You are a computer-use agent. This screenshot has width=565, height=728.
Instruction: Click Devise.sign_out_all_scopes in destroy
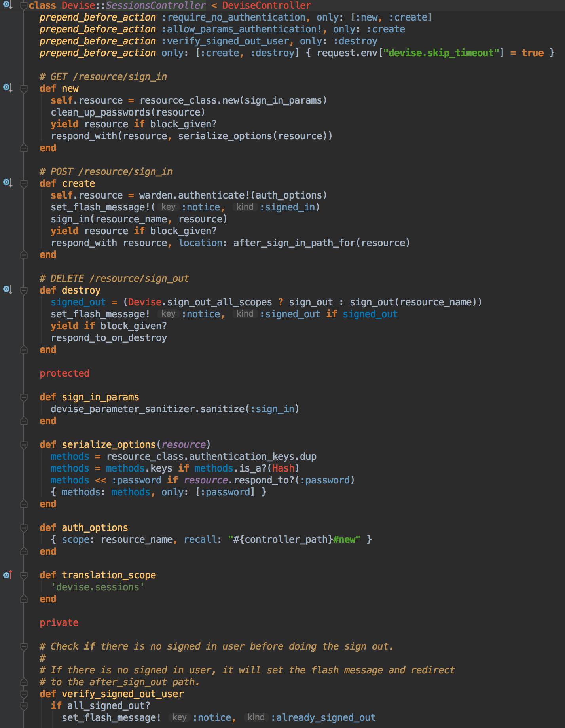(200, 302)
